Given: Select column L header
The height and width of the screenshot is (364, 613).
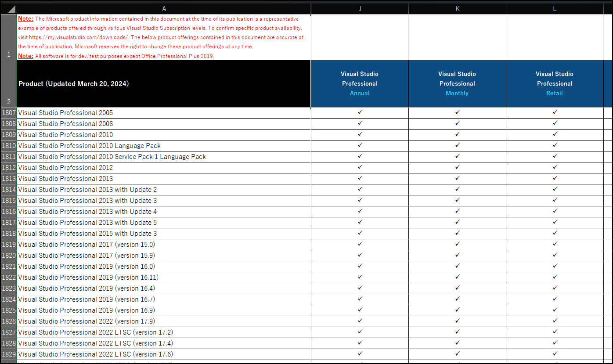Looking at the screenshot, I should [x=555, y=9].
